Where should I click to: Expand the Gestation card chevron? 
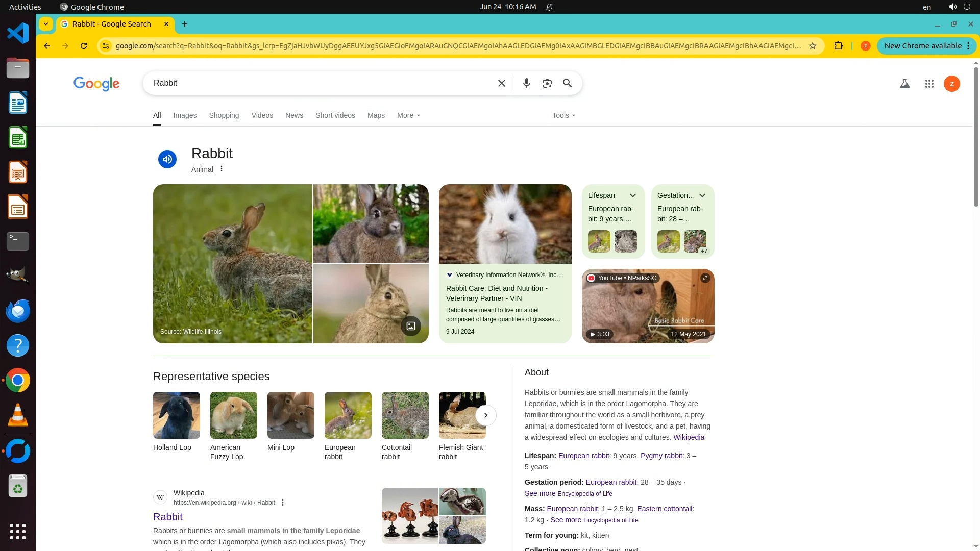point(702,195)
